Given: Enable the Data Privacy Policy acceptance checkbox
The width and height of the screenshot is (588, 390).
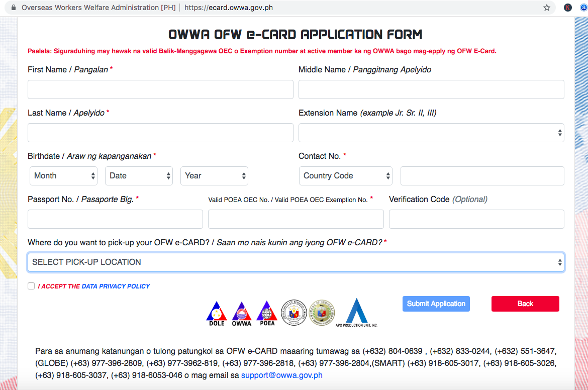Looking at the screenshot, I should point(31,286).
